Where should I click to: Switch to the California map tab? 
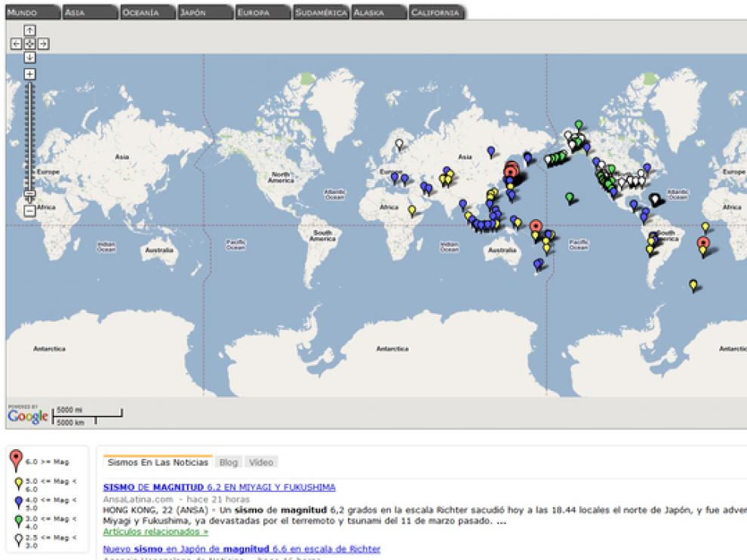(x=436, y=12)
